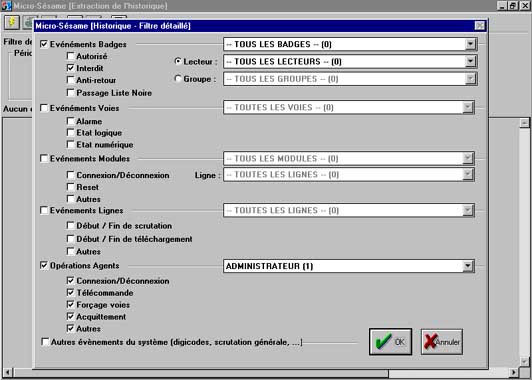Uncheck the Forçage voies checkbox

71,305
